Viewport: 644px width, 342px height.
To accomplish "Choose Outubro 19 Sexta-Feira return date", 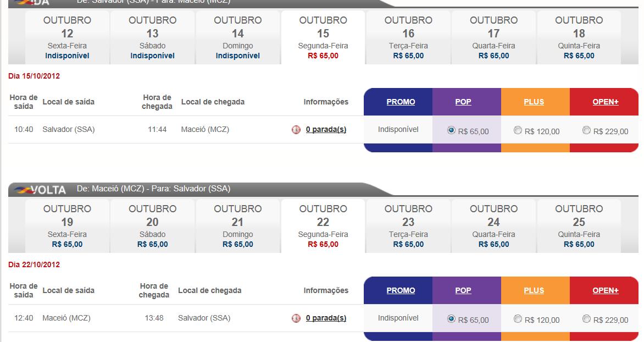I will pyautogui.click(x=67, y=226).
